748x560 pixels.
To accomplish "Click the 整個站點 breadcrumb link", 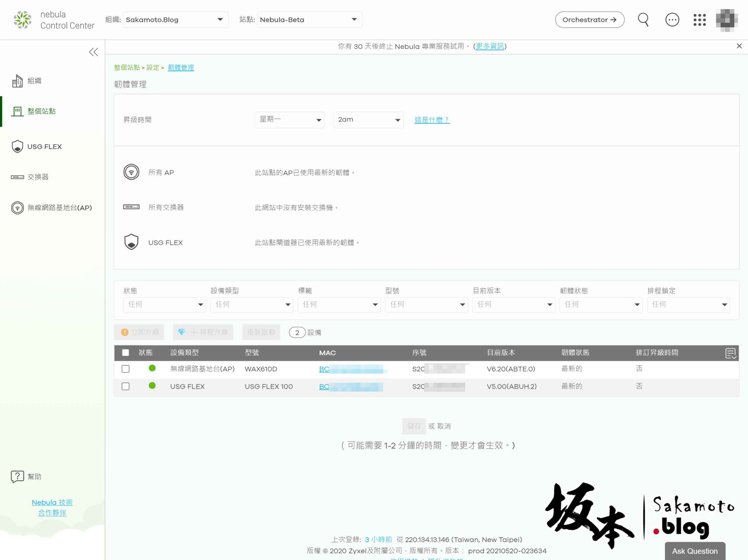I will point(127,67).
